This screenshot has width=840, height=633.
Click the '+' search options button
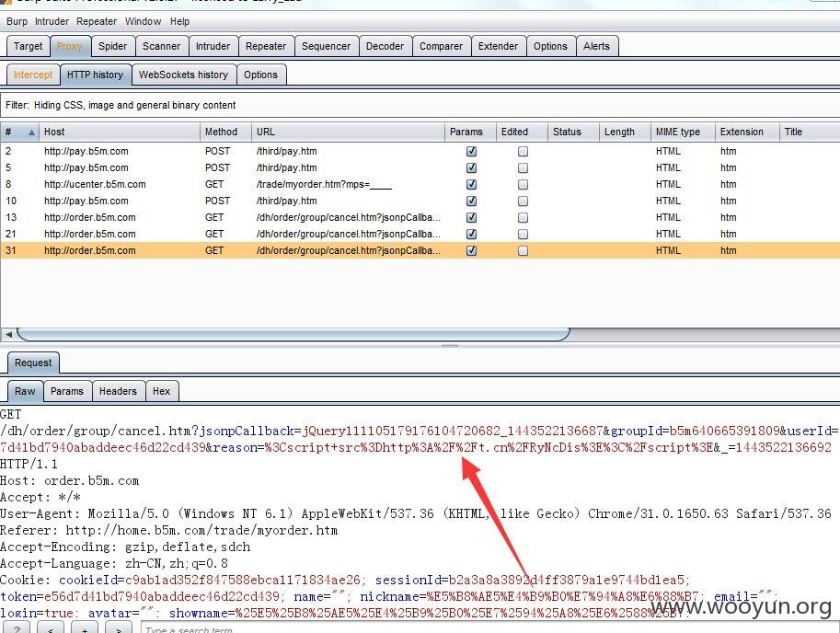click(x=85, y=627)
